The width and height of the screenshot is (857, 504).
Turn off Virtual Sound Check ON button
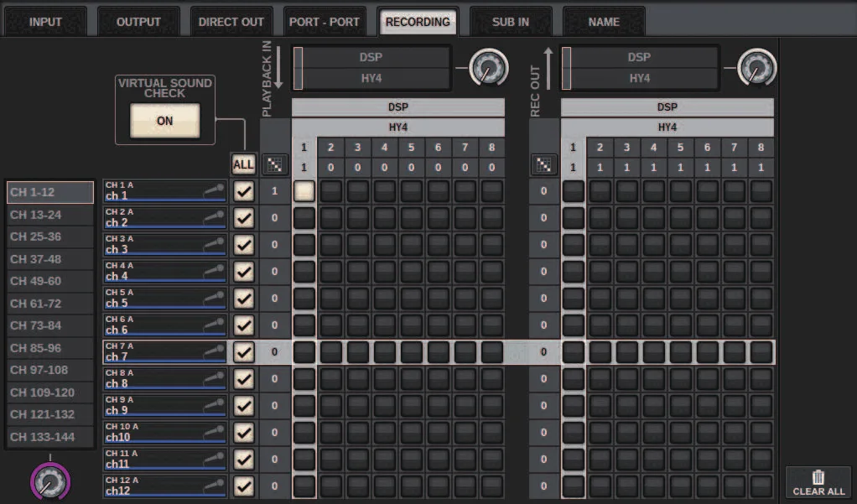point(164,121)
